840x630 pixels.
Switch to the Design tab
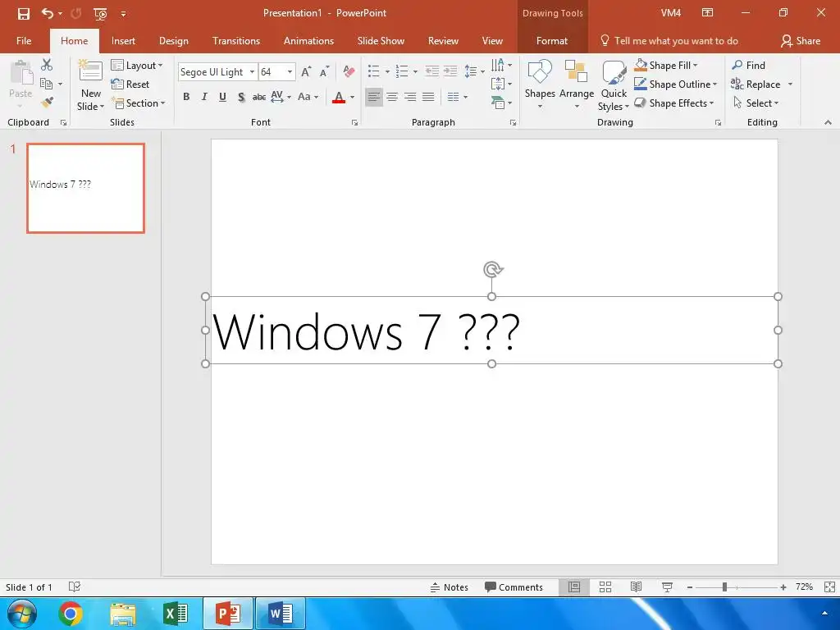(x=174, y=41)
